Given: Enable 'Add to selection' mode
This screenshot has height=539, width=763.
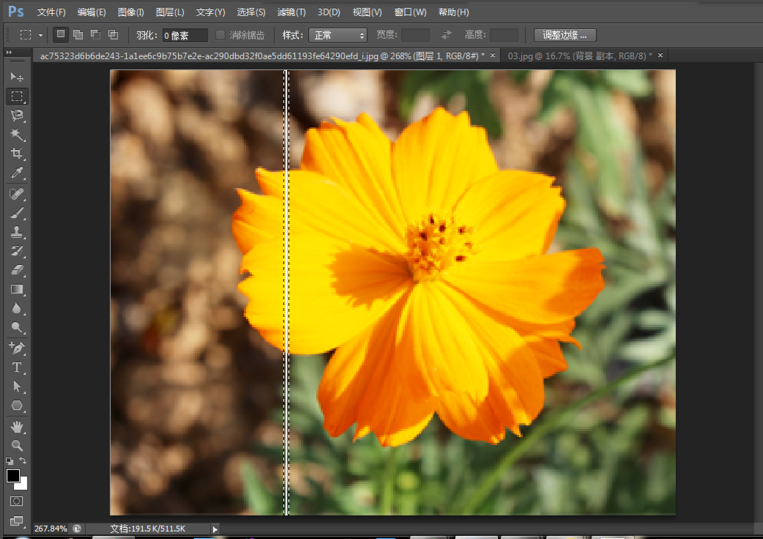Looking at the screenshot, I should click(78, 35).
